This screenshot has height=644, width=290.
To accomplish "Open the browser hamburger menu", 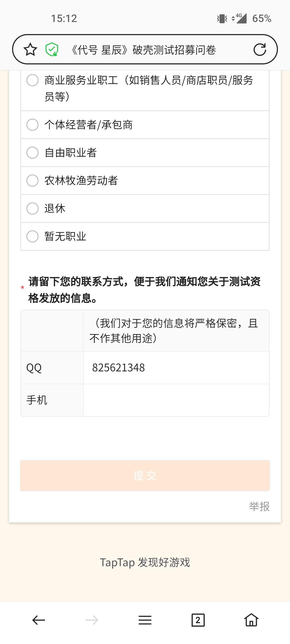I will click(145, 620).
